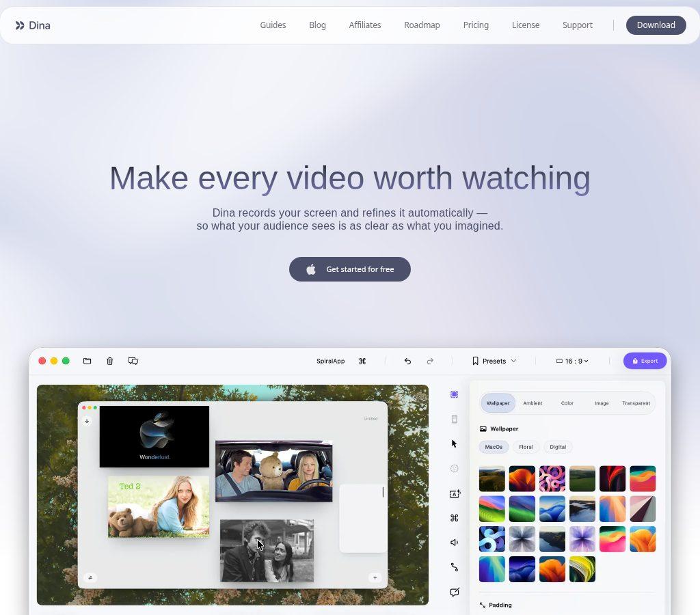Switch to the Color background tab
700x615 pixels.
point(567,403)
